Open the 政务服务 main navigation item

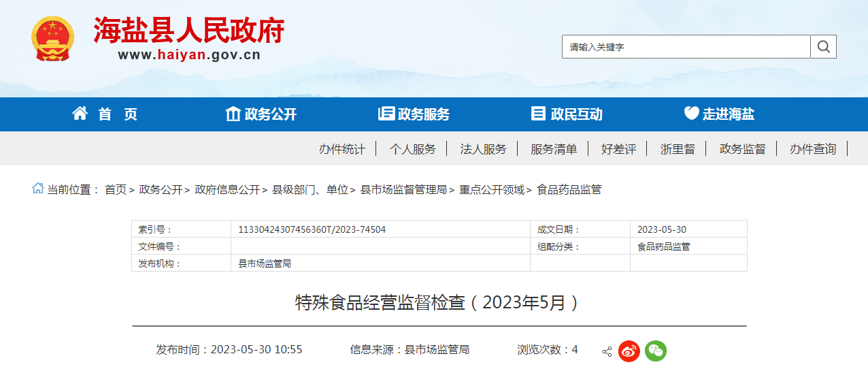424,114
